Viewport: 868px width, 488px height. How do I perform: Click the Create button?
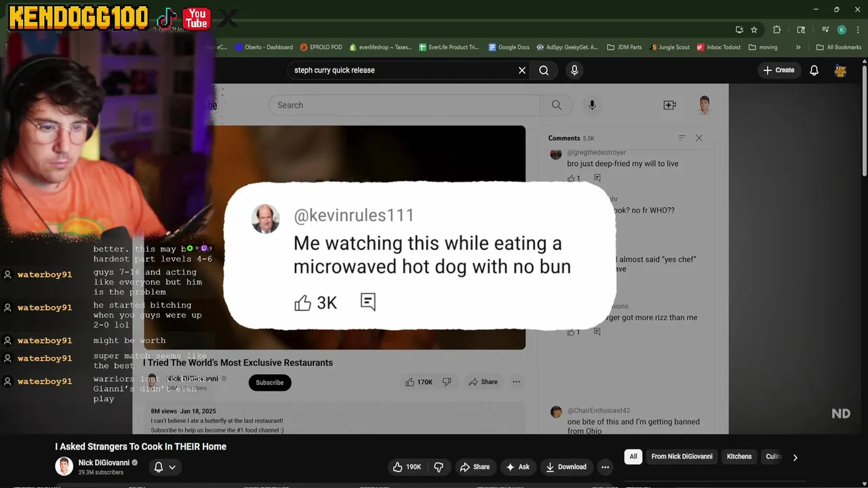[778, 70]
